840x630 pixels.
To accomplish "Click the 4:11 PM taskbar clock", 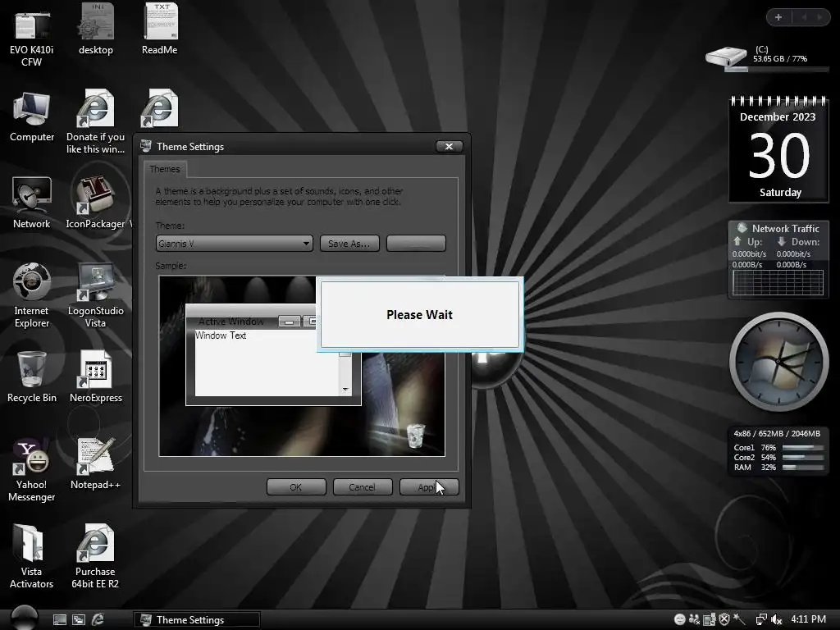I will [808, 619].
